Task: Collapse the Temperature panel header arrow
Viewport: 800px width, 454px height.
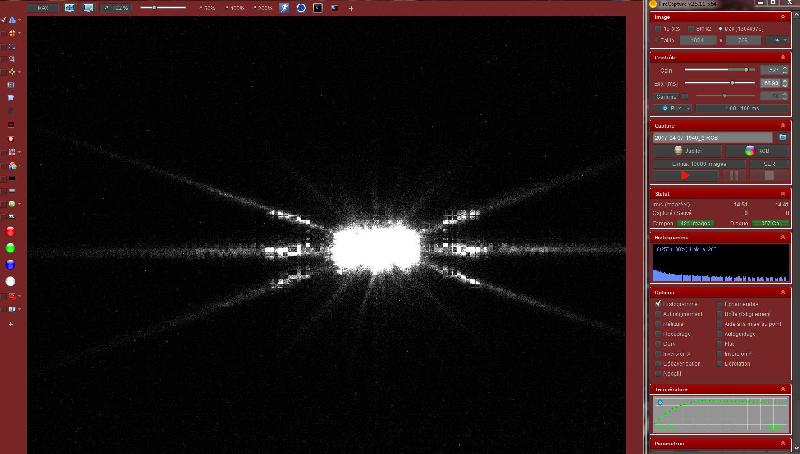Action: pos(783,389)
